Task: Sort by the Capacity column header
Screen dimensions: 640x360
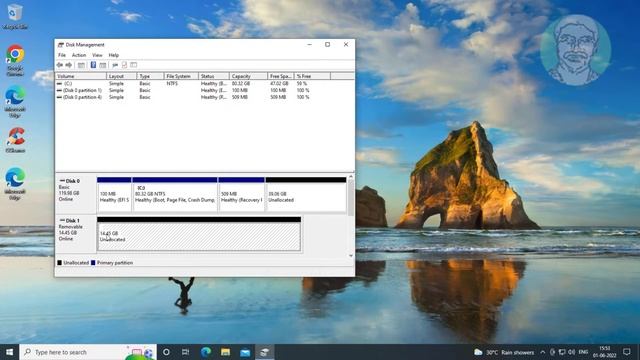Action: tap(248, 76)
